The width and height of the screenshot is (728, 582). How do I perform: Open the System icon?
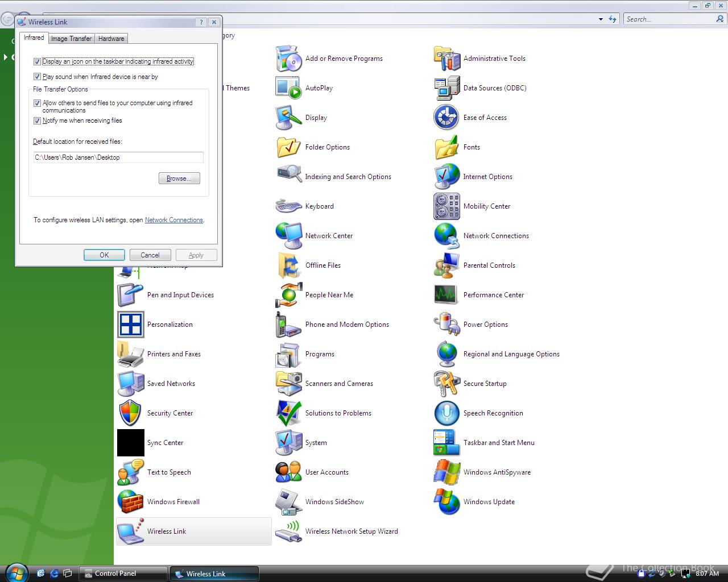(x=288, y=443)
